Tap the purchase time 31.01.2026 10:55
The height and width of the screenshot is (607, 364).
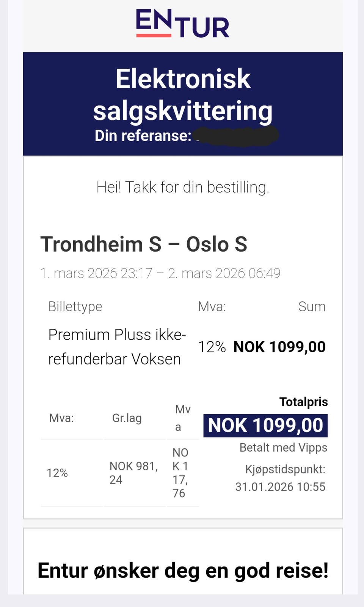click(x=280, y=487)
